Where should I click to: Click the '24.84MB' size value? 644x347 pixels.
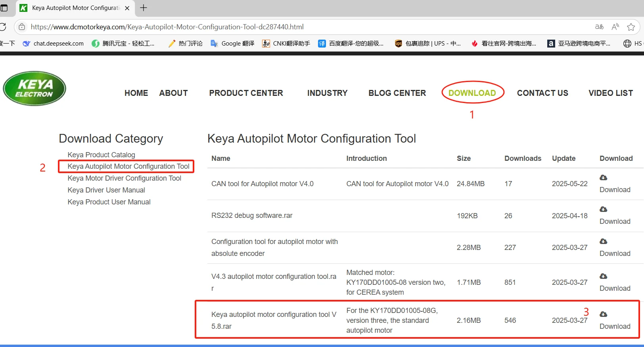click(471, 184)
